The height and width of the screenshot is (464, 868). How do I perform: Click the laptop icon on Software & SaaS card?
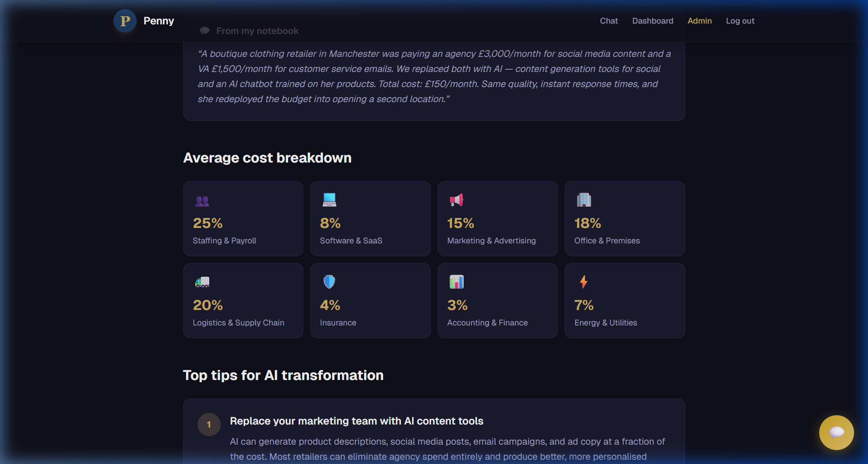click(330, 200)
